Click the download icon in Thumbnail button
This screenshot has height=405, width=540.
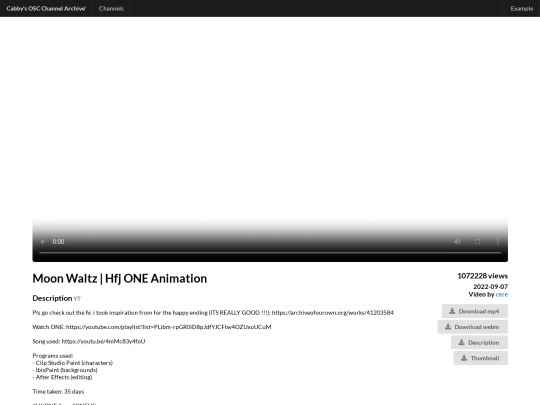click(x=464, y=358)
